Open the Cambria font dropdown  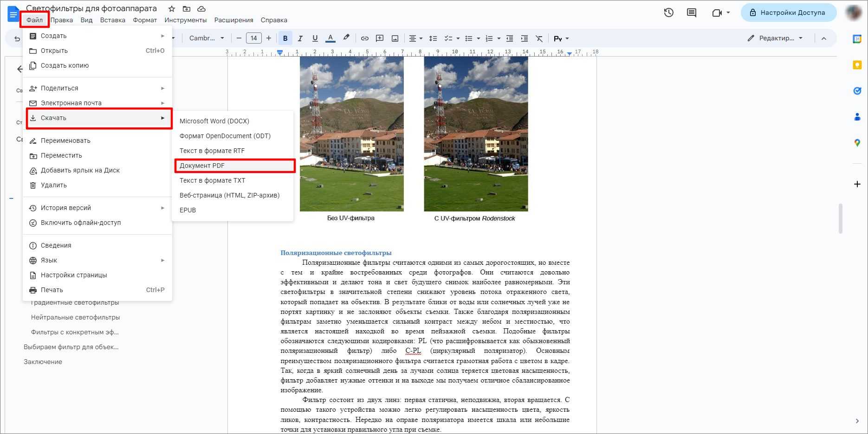pyautogui.click(x=207, y=38)
